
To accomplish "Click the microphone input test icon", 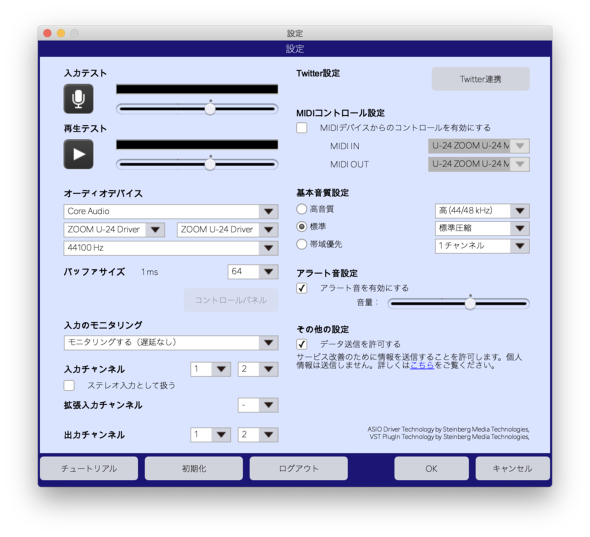I will click(78, 99).
